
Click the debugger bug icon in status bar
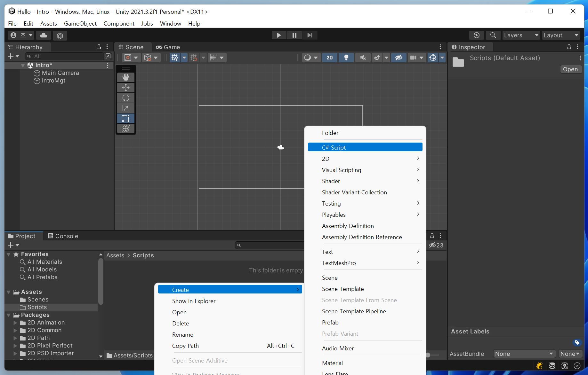pos(539,366)
